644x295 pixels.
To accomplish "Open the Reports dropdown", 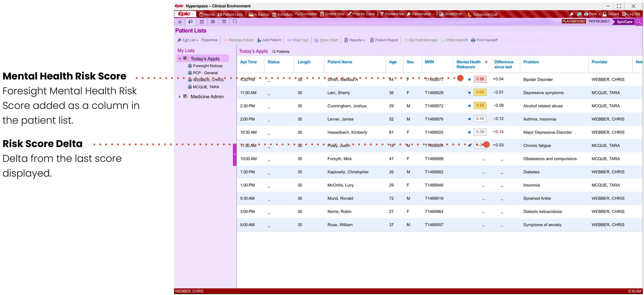I will (x=355, y=40).
